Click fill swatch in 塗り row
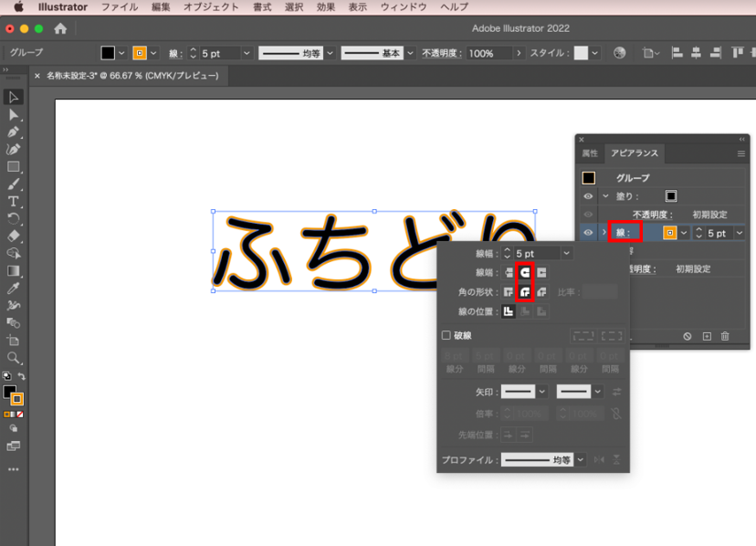Image resolution: width=756 pixels, height=546 pixels. 671,195
